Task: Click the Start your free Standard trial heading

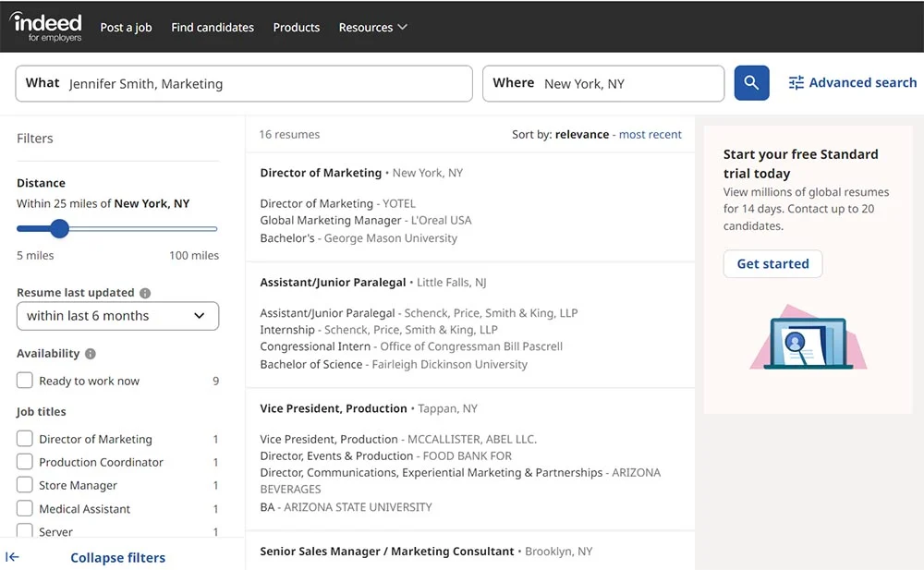Action: (x=801, y=164)
